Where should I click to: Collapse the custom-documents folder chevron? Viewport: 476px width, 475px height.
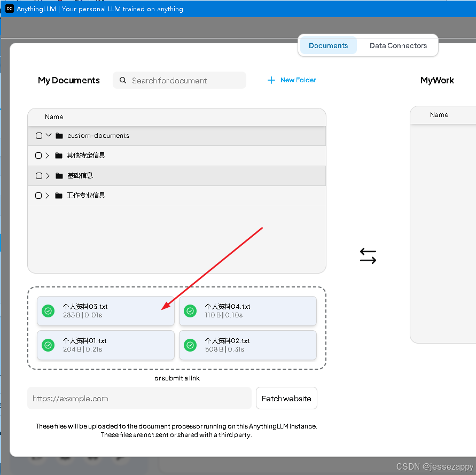[x=49, y=135]
